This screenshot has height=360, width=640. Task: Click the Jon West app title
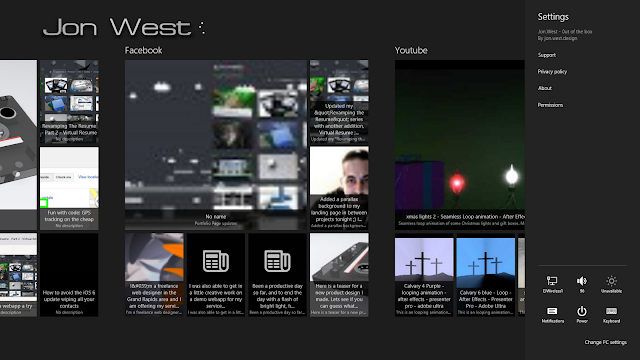coord(117,28)
